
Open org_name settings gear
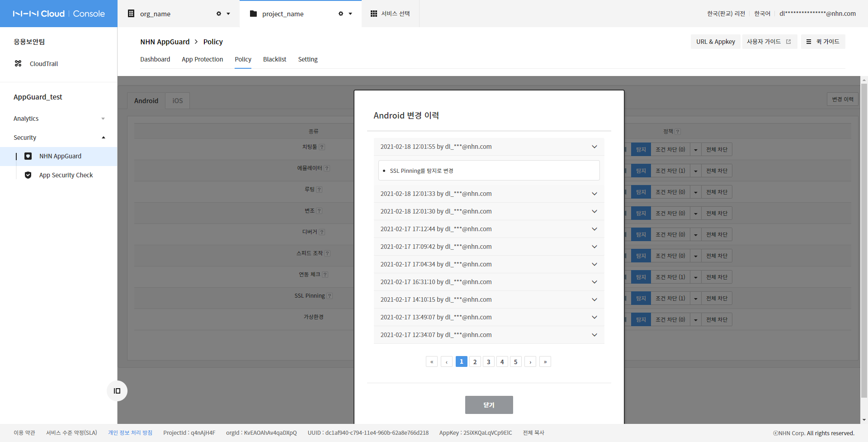point(219,14)
